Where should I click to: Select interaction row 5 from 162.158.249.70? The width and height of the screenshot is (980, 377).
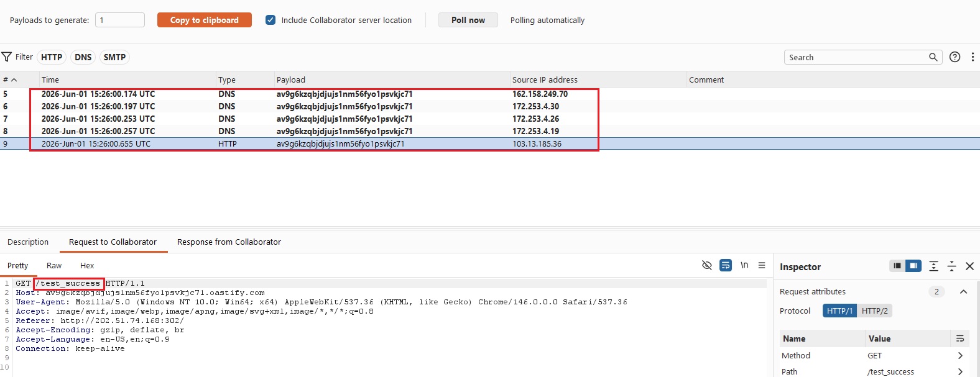coord(490,94)
